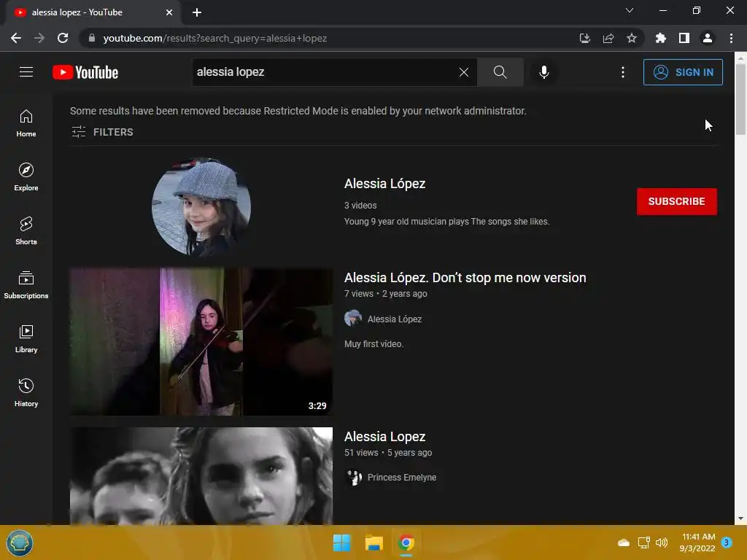Expand the search FILTERS panel
Image resolution: width=747 pixels, height=560 pixels.
[x=102, y=132]
